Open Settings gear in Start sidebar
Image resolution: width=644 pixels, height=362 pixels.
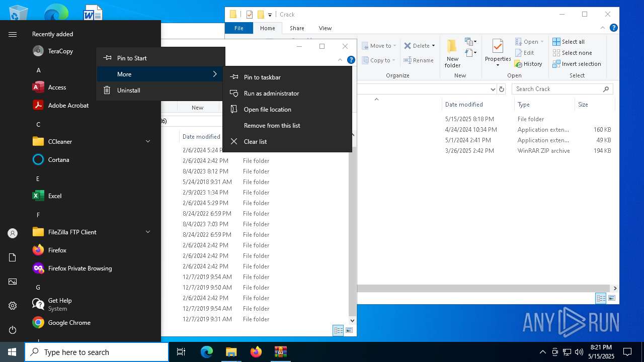click(x=13, y=306)
